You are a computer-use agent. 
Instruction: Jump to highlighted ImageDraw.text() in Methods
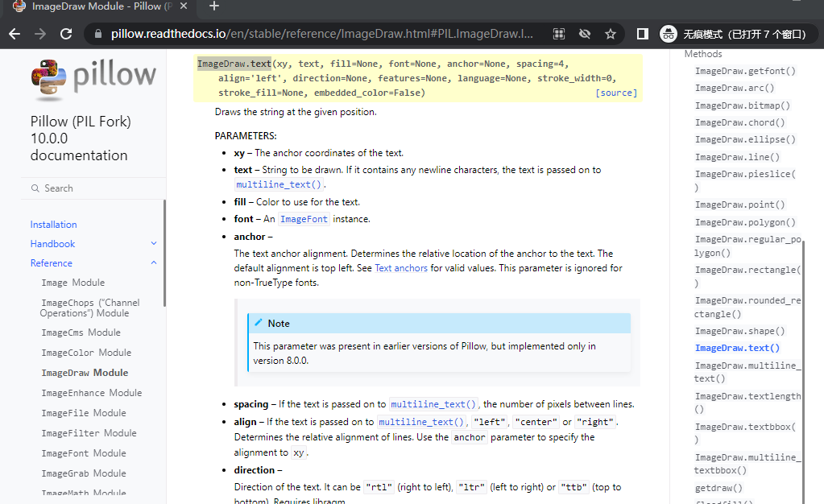[737, 348]
